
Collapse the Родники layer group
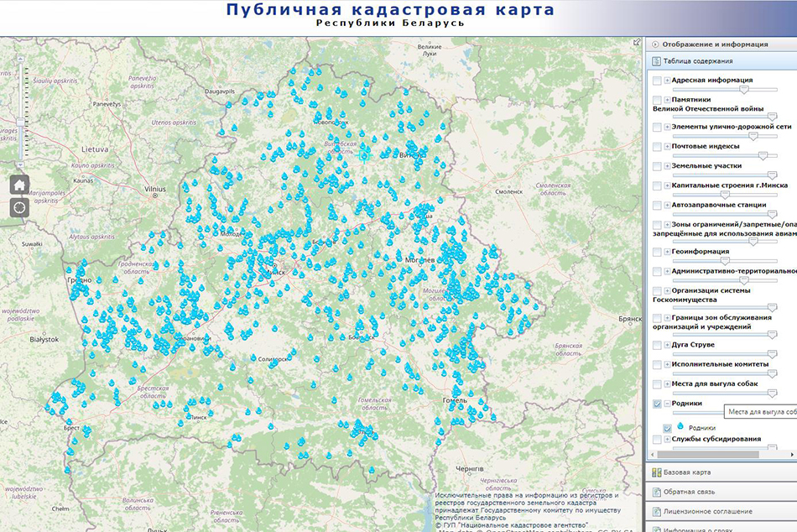click(667, 404)
